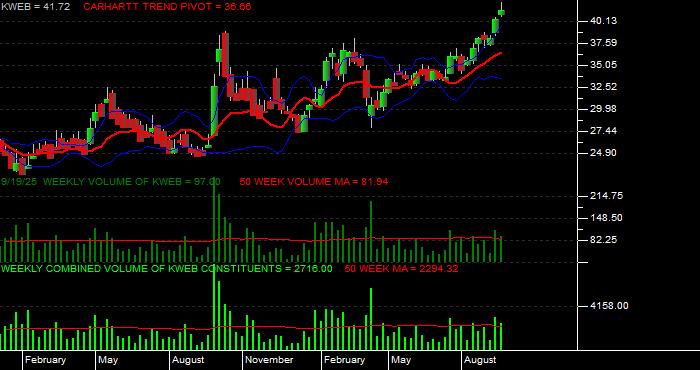This screenshot has height=370, width=700.
Task: Click the 214.75 volume axis value
Action: (607, 196)
